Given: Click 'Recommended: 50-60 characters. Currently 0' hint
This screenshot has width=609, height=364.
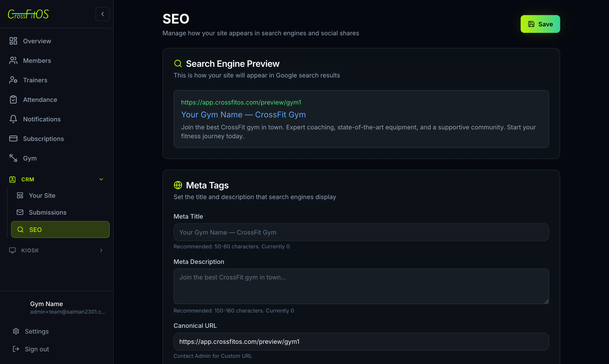Looking at the screenshot, I should point(231,246).
